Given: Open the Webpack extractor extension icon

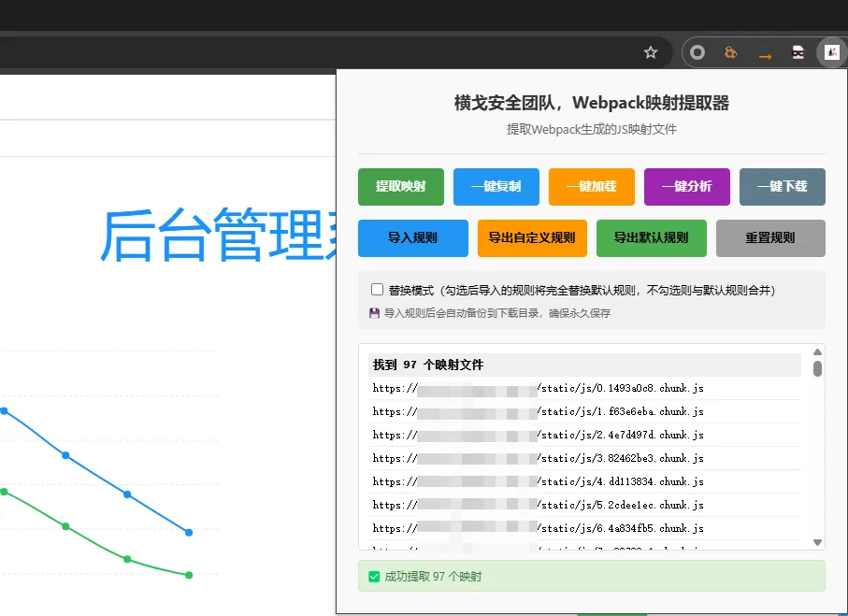Looking at the screenshot, I should [x=832, y=52].
